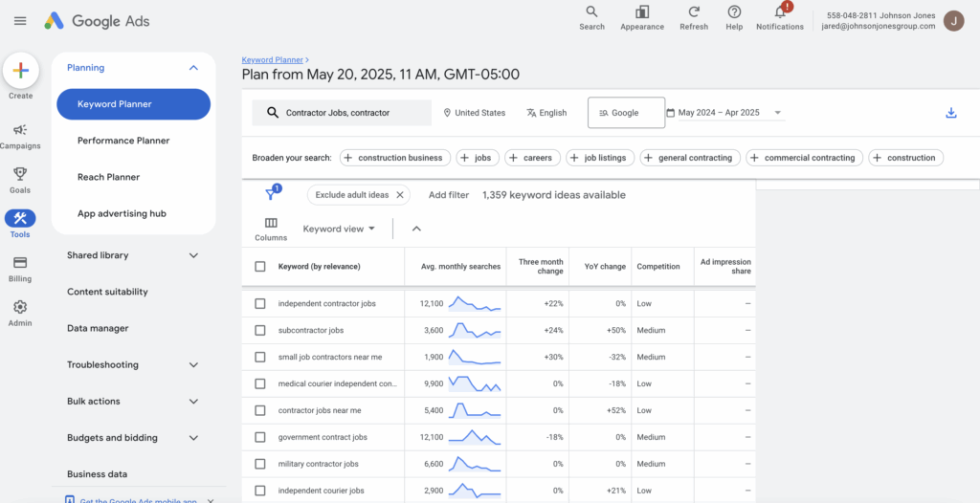Check 'small job contractors near me' row
The image size is (980, 503).
pos(260,357)
